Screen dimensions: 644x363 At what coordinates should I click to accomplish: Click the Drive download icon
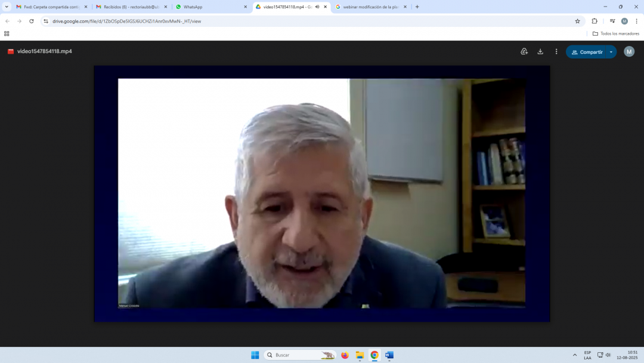coord(540,52)
